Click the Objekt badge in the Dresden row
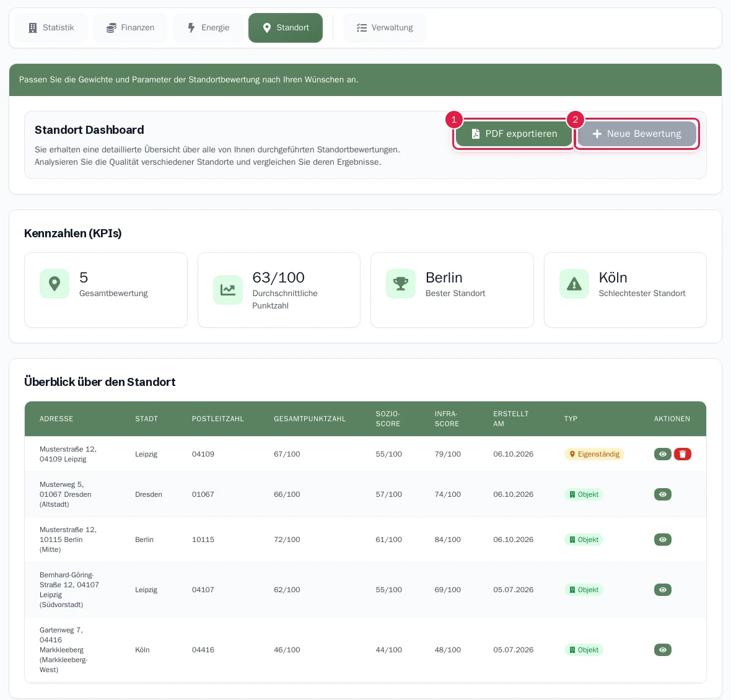This screenshot has height=700, width=731. 584,494
